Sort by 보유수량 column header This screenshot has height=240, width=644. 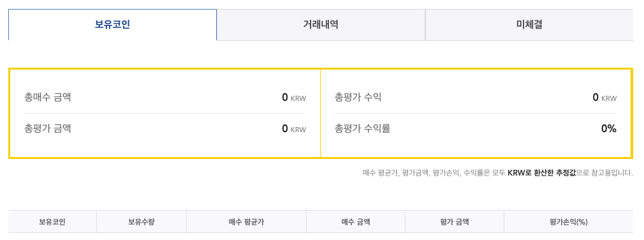[142, 222]
